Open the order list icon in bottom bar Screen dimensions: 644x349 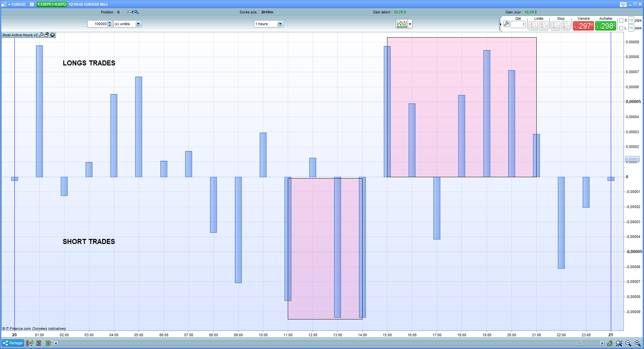(39, 343)
